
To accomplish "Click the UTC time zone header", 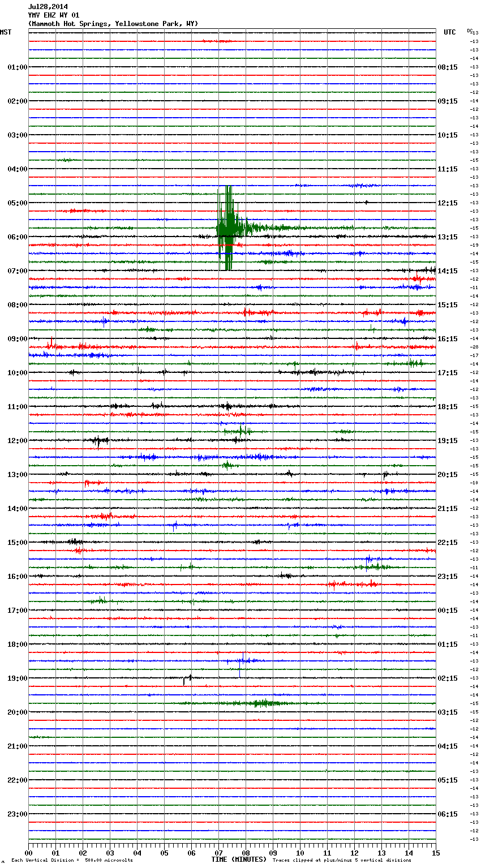I will tap(449, 32).
